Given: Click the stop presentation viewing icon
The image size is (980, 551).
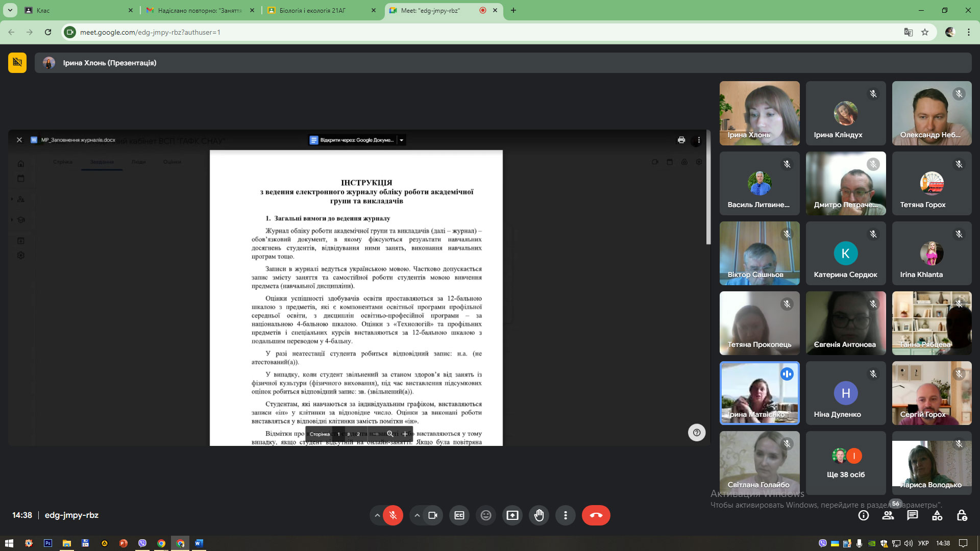Looking at the screenshot, I should [17, 63].
